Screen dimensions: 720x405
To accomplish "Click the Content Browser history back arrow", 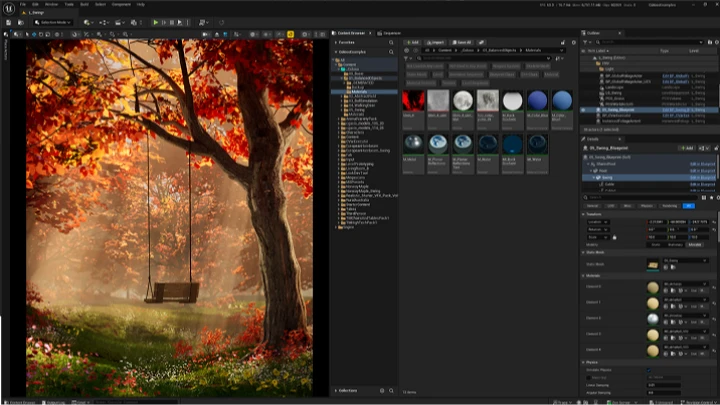I will [x=406, y=50].
